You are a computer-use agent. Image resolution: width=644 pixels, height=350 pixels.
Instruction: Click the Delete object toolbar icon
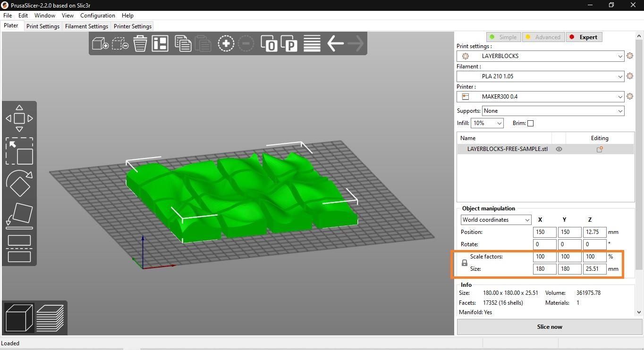point(120,44)
